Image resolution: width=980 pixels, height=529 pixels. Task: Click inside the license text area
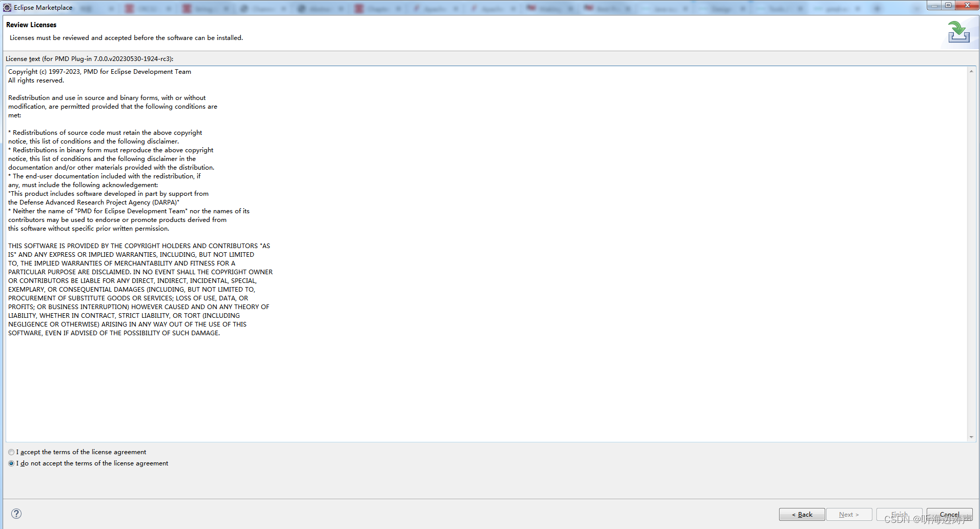(x=486, y=254)
